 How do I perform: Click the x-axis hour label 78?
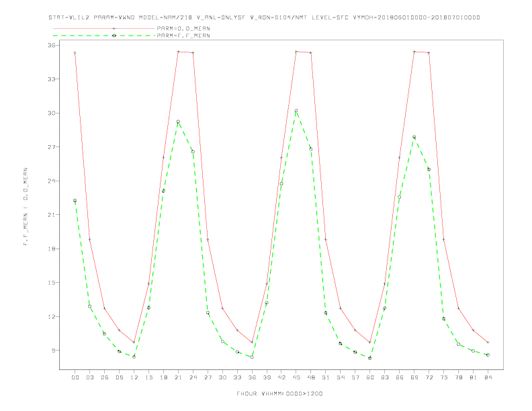(x=458, y=377)
